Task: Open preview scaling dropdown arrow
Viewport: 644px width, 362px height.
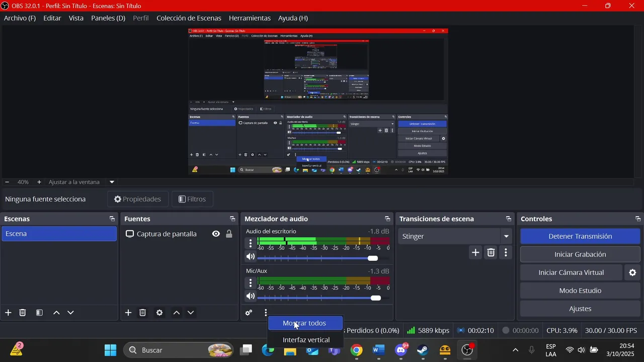Action: 112,182
